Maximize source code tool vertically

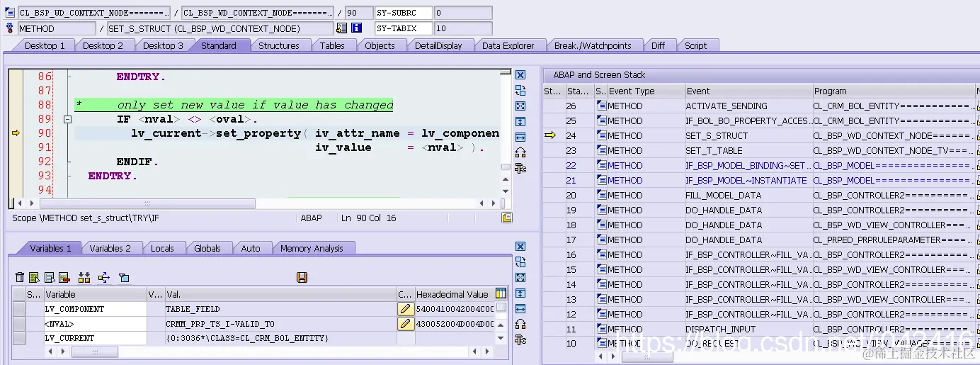tap(520, 121)
